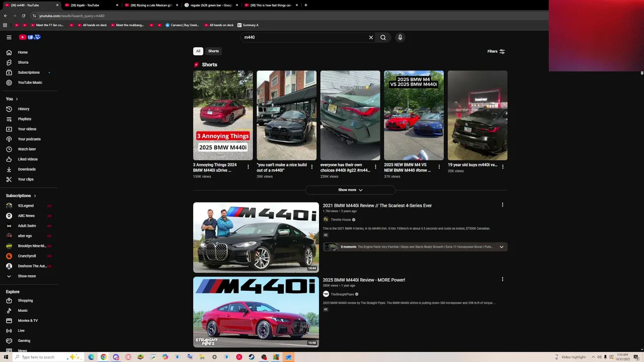Open Throttle House channel link
Image resolution: width=644 pixels, height=362 pixels.
[x=341, y=220]
